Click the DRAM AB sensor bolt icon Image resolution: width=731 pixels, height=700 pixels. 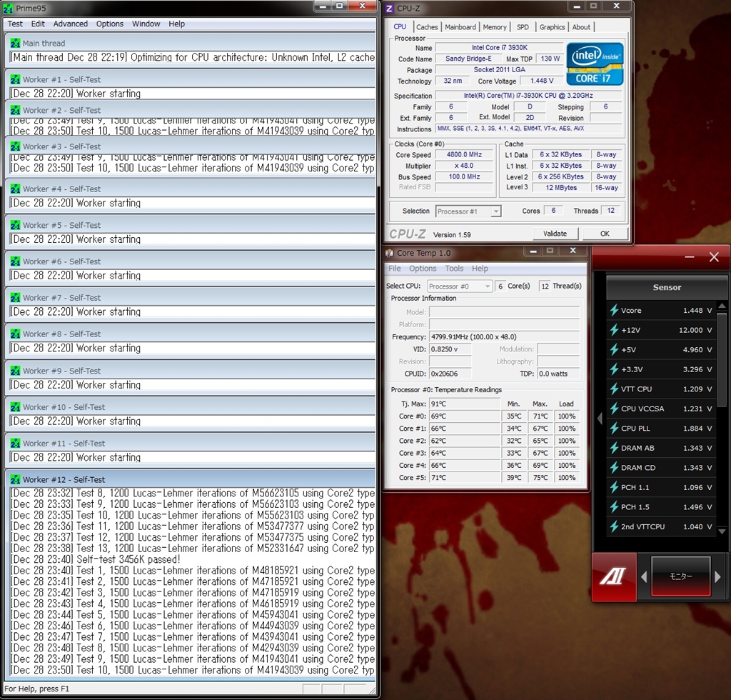pos(614,448)
